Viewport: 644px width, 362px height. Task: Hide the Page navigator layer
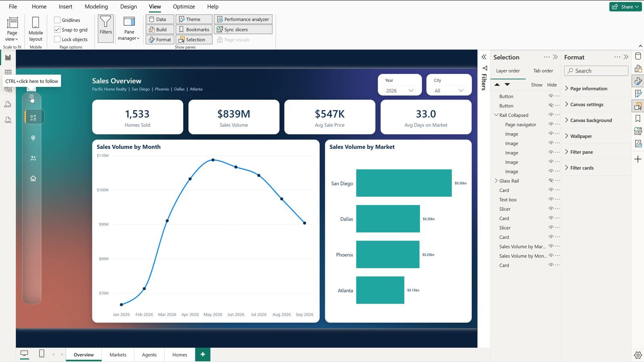pos(551,124)
